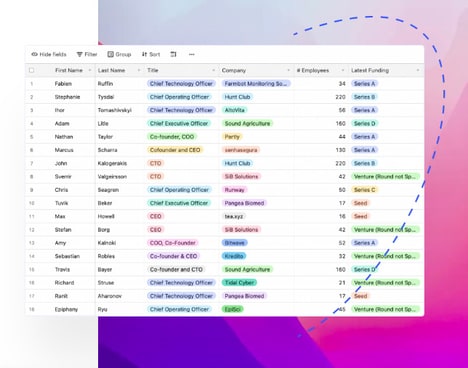Select the Valgeirsson last name cell
Image resolution: width=468 pixels, height=368 pixels.
pos(112,177)
